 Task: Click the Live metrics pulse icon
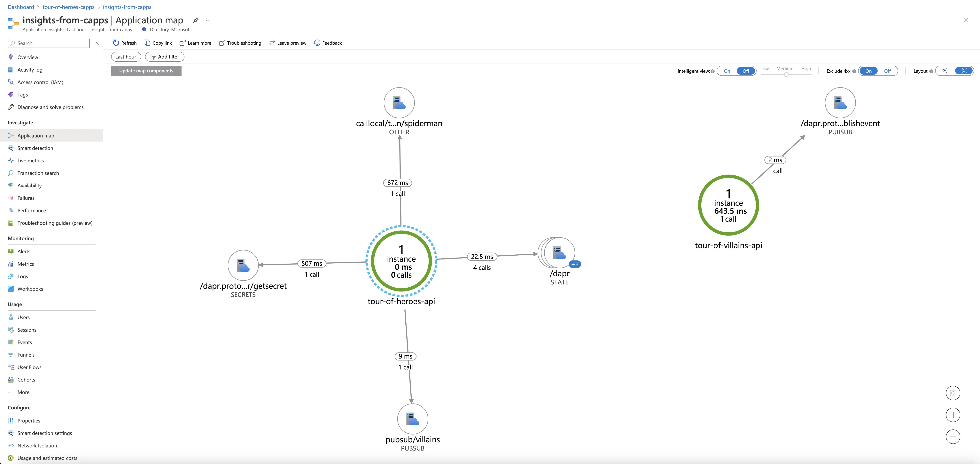[11, 160]
